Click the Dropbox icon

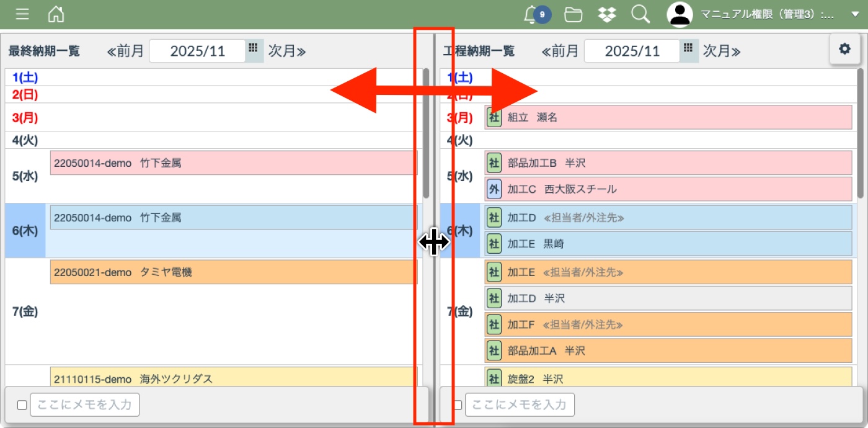[606, 14]
